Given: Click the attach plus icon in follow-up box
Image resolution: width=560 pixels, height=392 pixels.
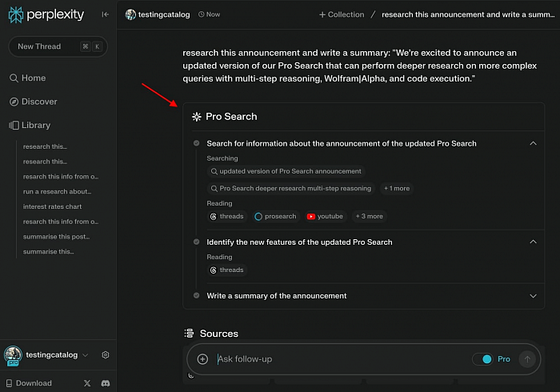Looking at the screenshot, I should click(x=202, y=359).
